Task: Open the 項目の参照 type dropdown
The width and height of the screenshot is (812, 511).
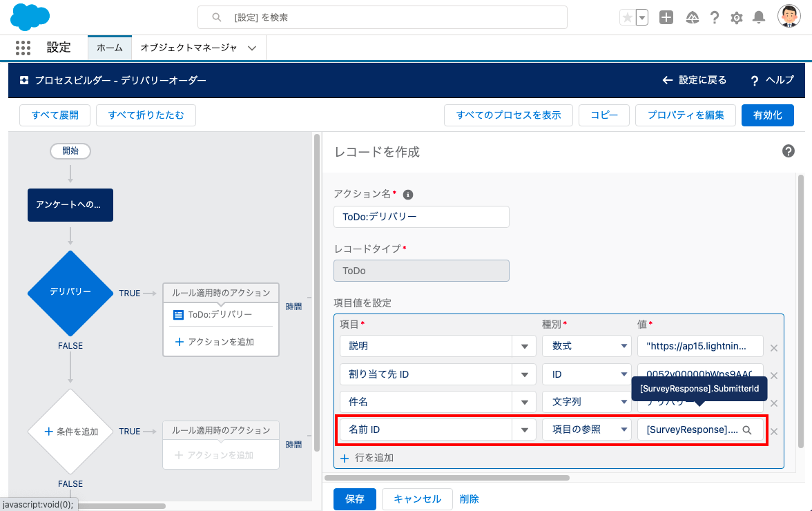Action: pos(587,430)
